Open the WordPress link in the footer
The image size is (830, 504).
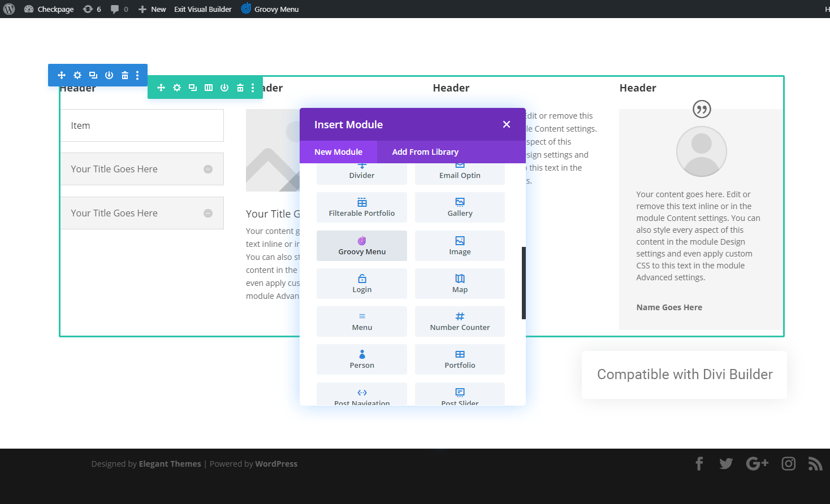(276, 463)
